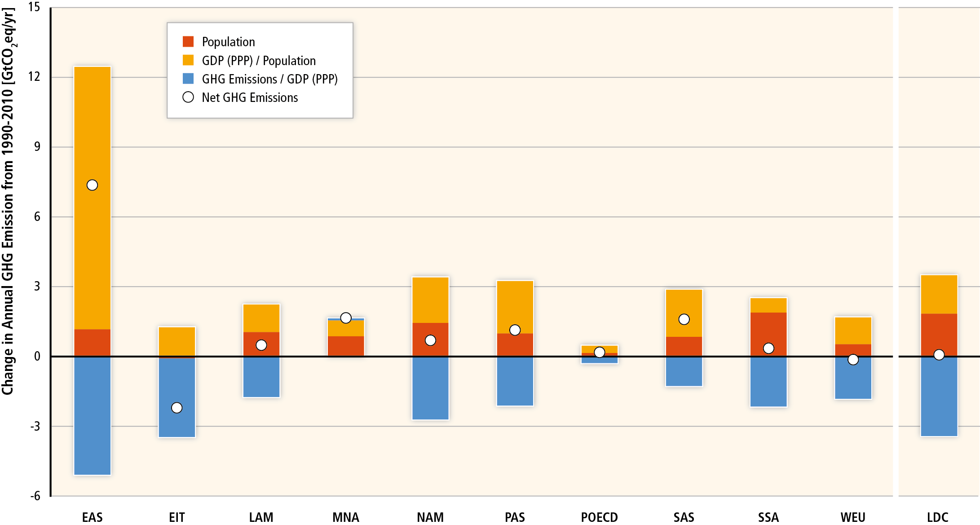Viewport: 980px width, 525px height.
Task: Click the y-axis value 12 label
Action: coord(34,76)
